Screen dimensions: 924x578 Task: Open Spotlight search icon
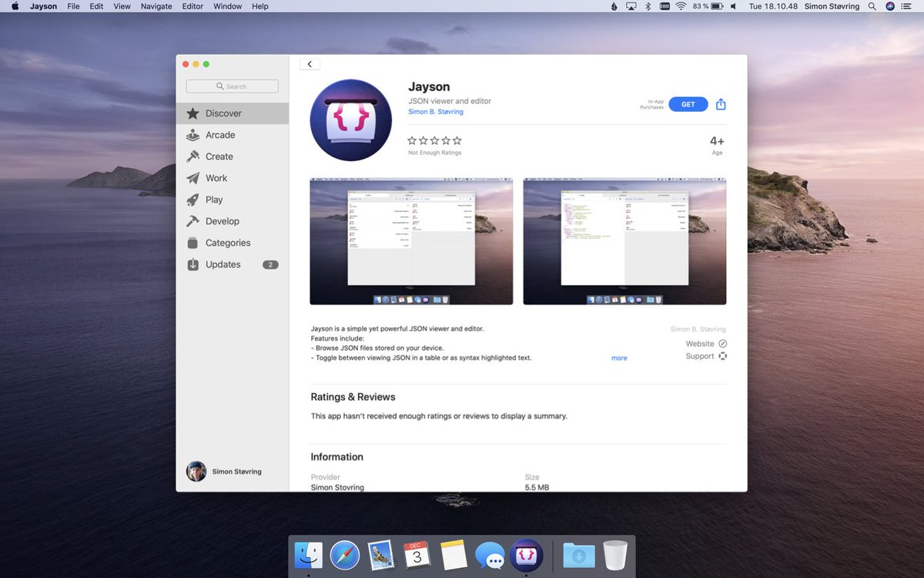pos(872,6)
